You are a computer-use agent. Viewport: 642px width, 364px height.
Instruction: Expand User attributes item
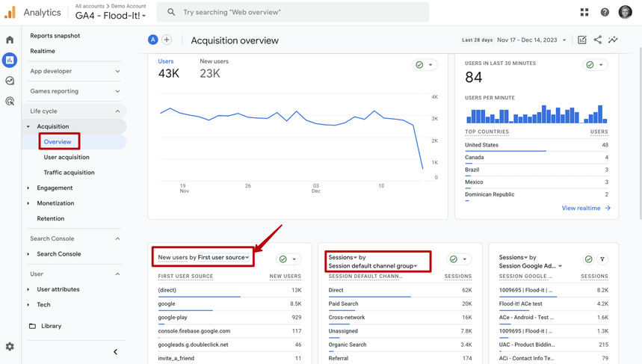tap(28, 289)
